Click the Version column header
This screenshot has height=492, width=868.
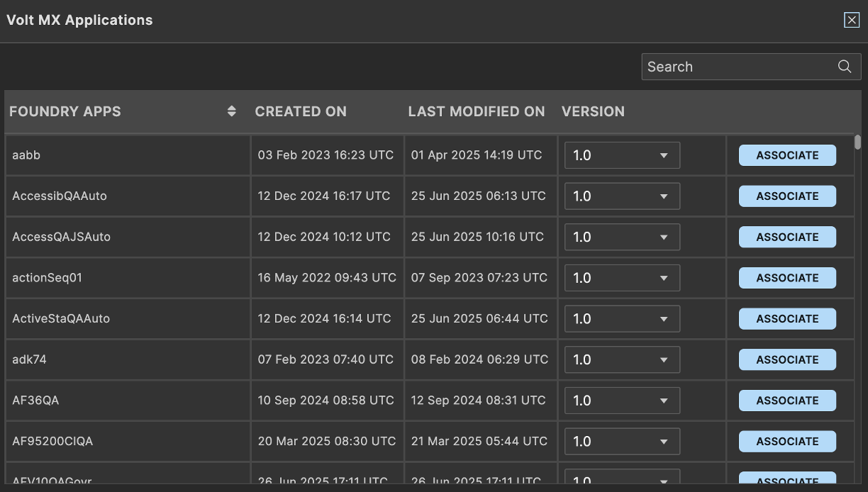click(x=593, y=111)
